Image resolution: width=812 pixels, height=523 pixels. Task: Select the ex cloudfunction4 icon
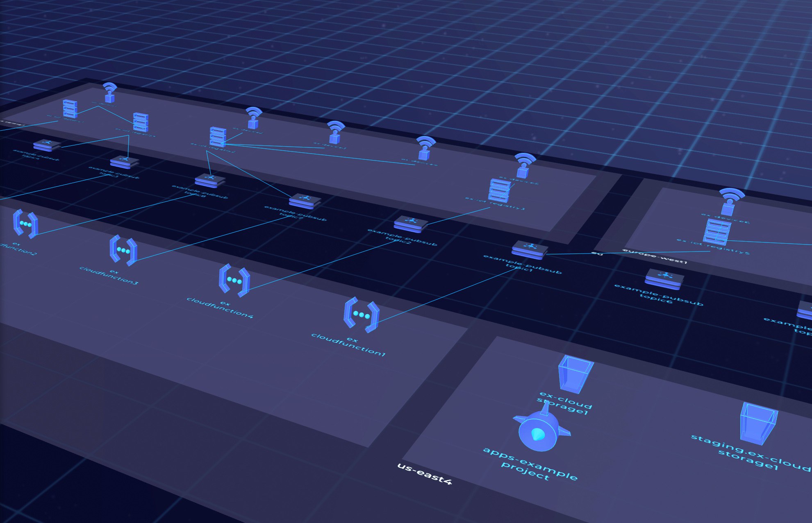(234, 280)
